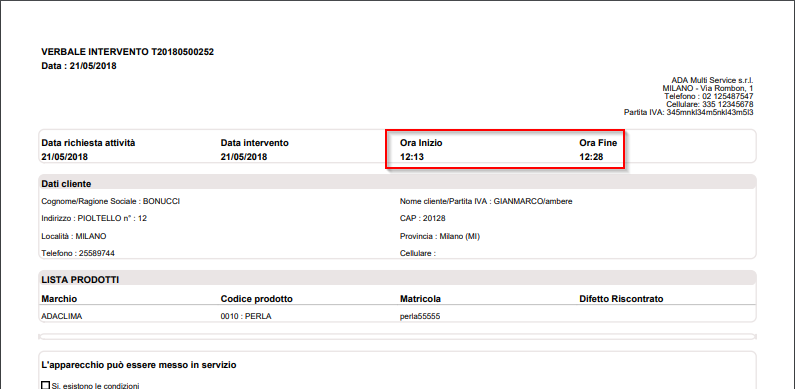Click the 'Matricola' column header
This screenshot has height=389, width=795.
click(420, 299)
